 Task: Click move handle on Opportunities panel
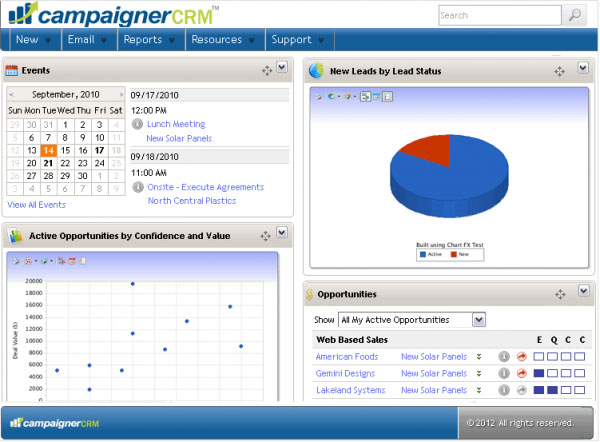[560, 294]
